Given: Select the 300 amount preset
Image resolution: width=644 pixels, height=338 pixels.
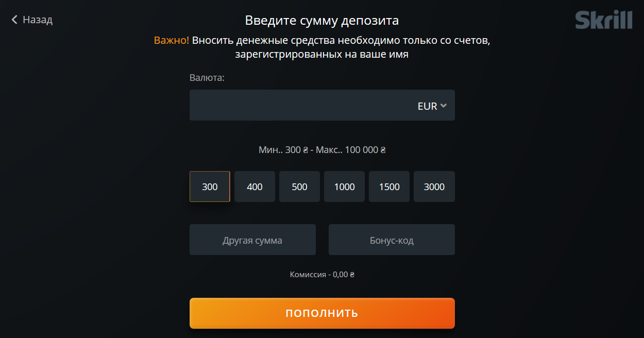Looking at the screenshot, I should (x=210, y=187).
